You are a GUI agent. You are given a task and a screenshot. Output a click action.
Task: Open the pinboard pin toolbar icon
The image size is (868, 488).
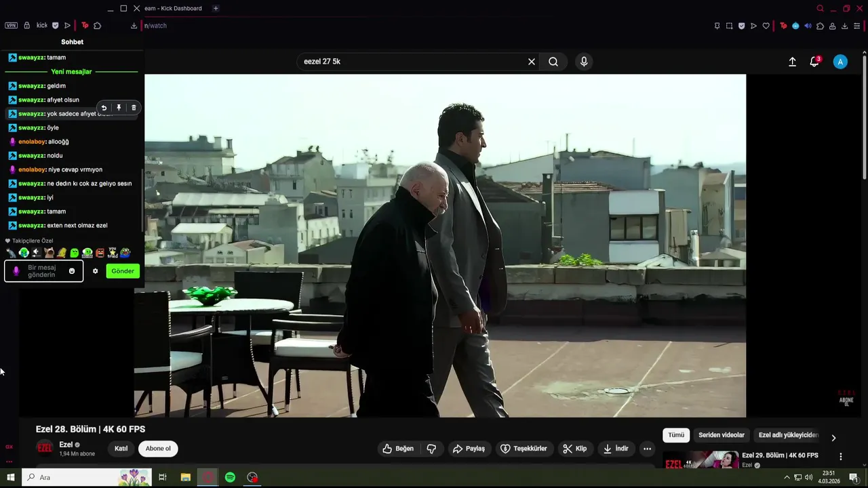(717, 26)
